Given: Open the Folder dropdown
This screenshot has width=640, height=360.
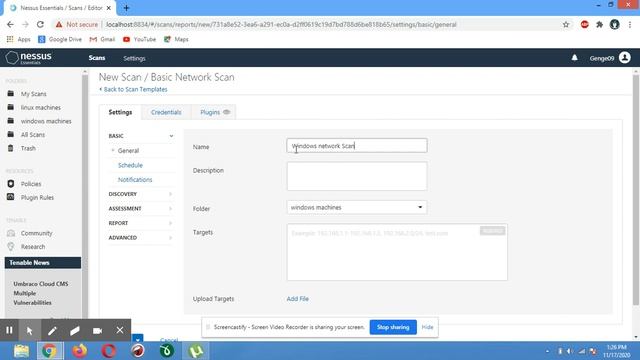Looking at the screenshot, I should (x=357, y=207).
